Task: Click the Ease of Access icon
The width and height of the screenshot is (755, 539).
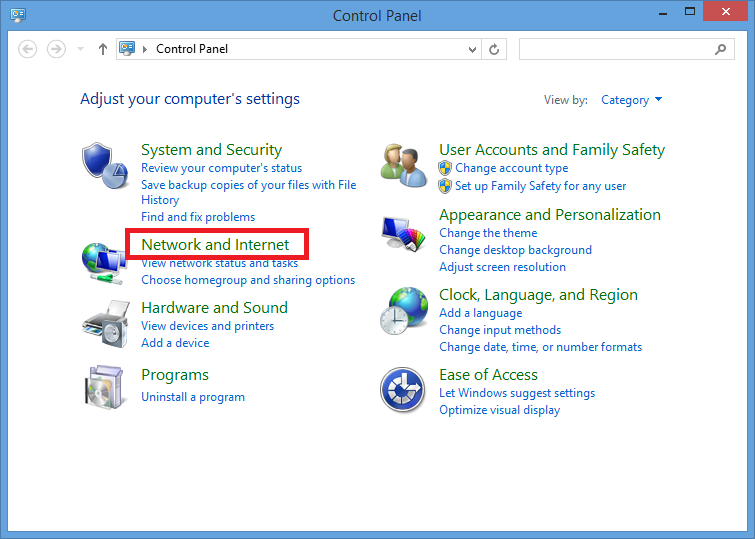Action: tap(403, 390)
